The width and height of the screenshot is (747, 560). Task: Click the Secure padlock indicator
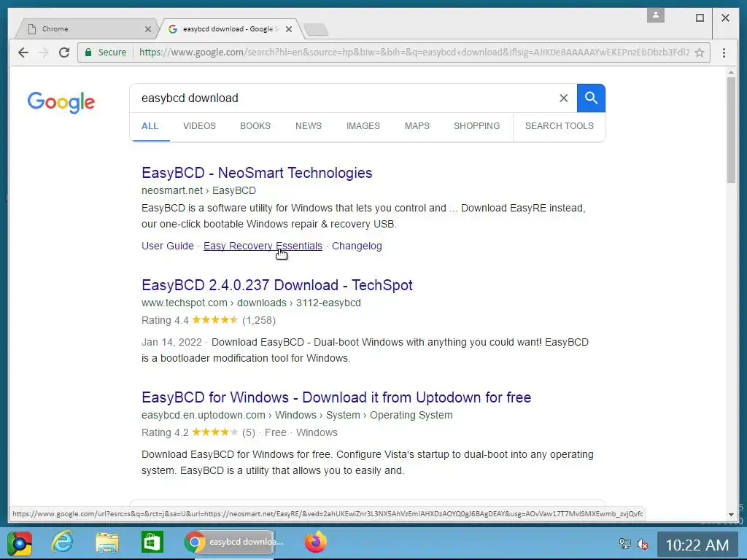click(105, 52)
